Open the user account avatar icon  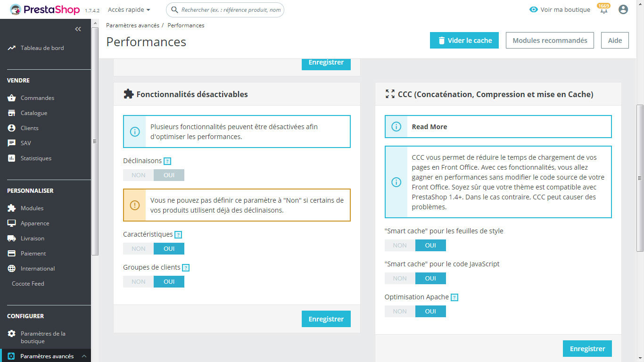coord(623,9)
